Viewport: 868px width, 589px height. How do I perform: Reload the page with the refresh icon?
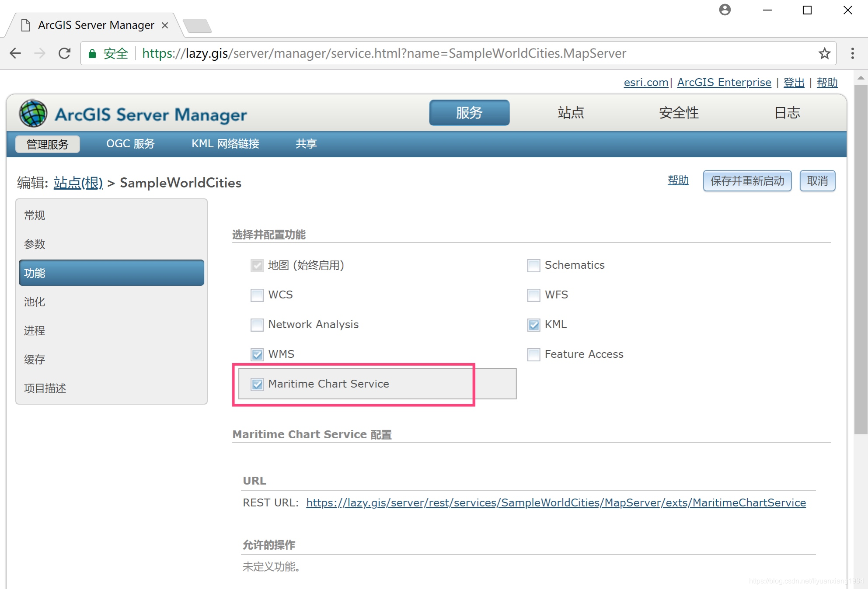pyautogui.click(x=65, y=53)
